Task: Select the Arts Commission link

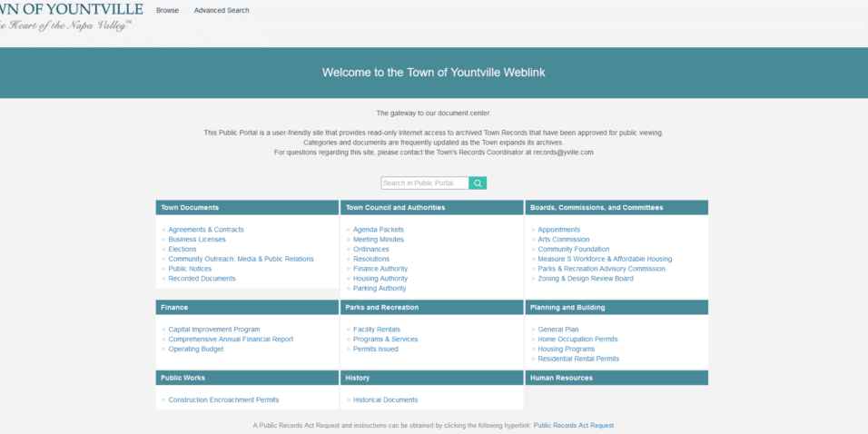Action: coord(563,240)
